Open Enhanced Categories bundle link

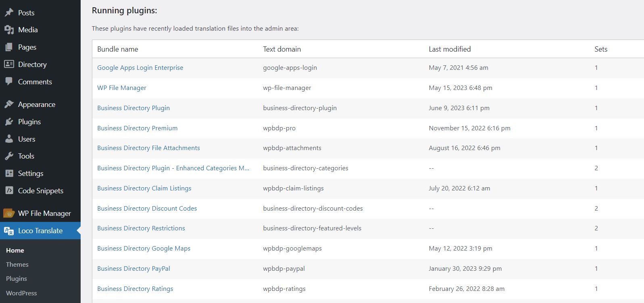click(x=173, y=168)
